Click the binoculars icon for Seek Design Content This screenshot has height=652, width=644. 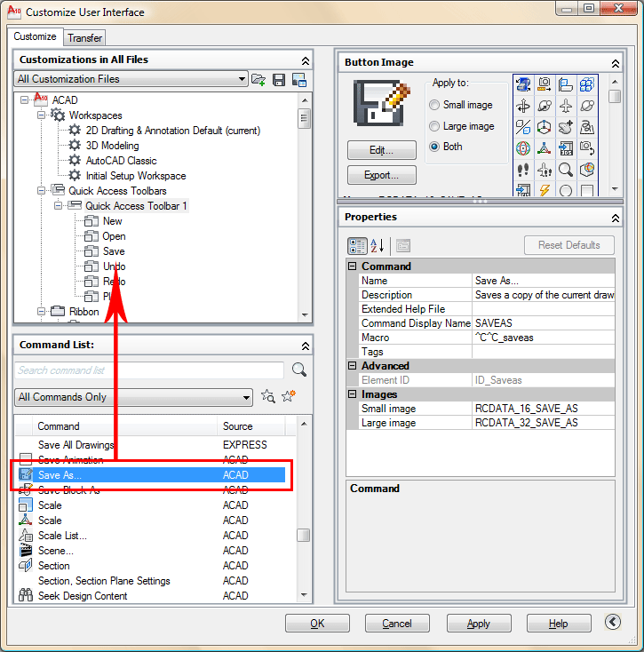tap(26, 595)
